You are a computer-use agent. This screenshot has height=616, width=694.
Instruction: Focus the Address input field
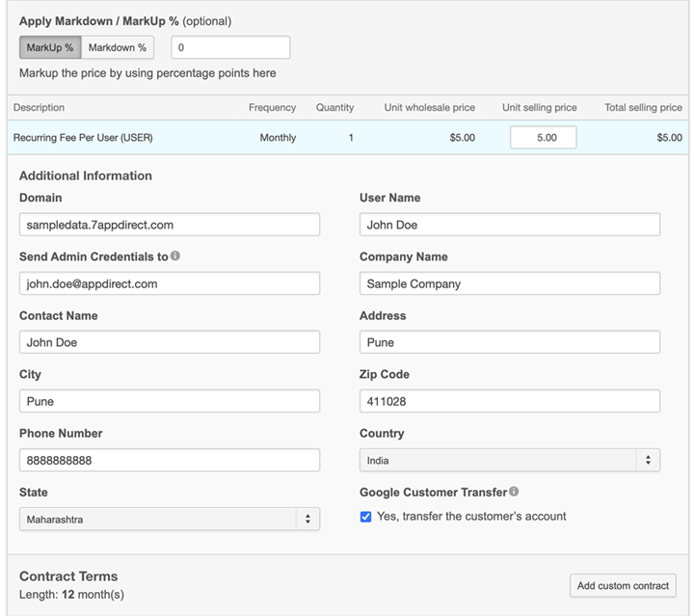tap(509, 342)
